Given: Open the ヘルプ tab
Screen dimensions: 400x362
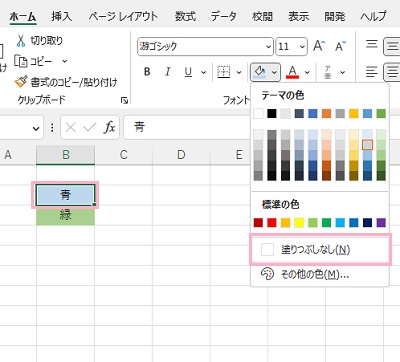Looking at the screenshot, I should [x=373, y=16].
